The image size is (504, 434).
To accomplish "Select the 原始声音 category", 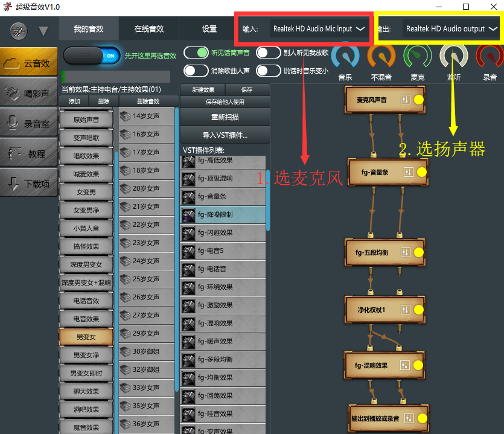I will point(86,120).
